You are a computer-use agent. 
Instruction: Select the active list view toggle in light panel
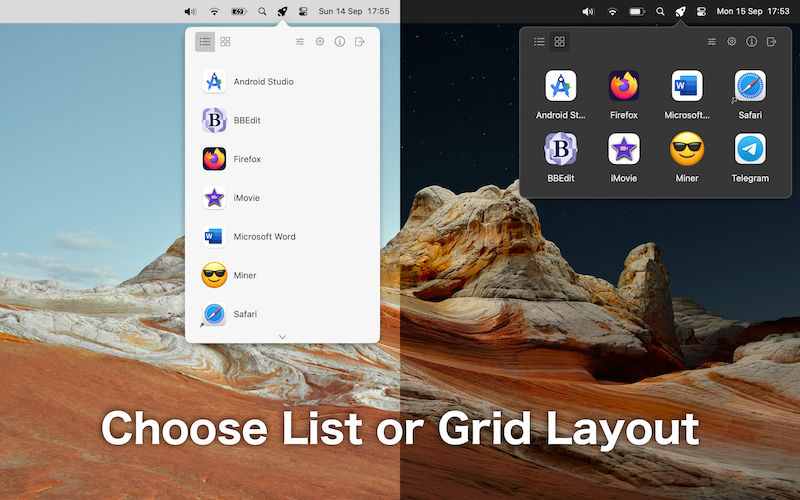[x=205, y=42]
